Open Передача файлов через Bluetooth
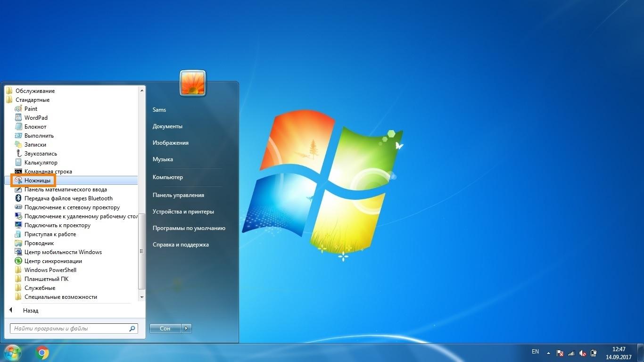This screenshot has width=644, height=362. [x=68, y=198]
